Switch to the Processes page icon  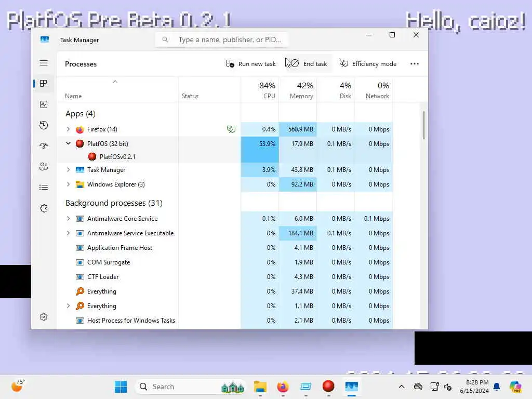coord(44,84)
